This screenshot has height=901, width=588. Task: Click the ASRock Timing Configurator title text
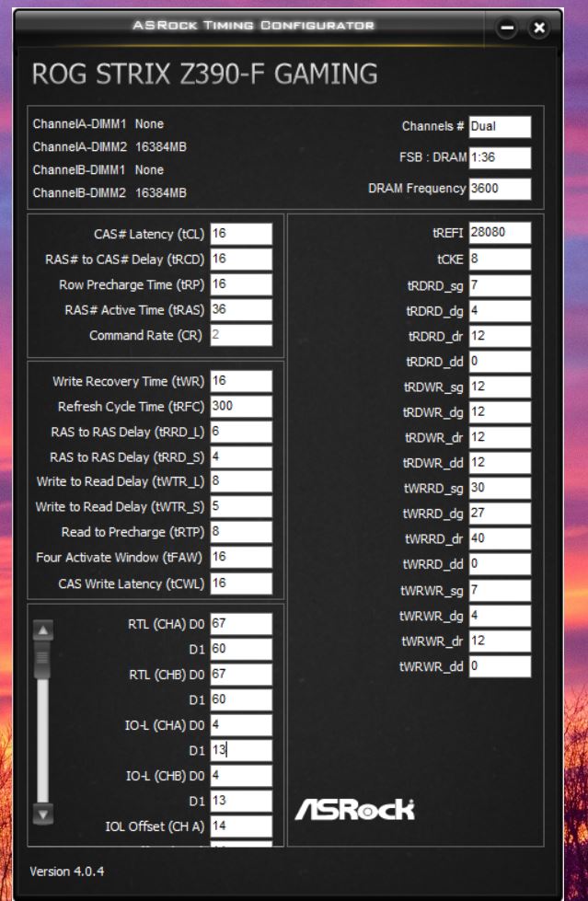tap(253, 25)
